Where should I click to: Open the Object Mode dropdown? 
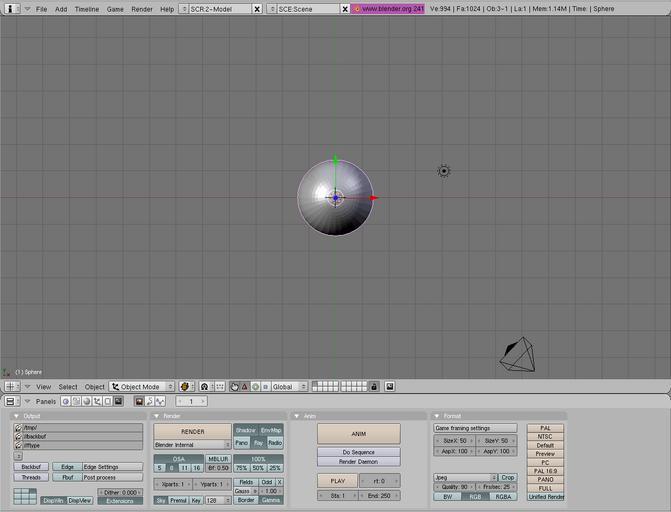[x=142, y=386]
